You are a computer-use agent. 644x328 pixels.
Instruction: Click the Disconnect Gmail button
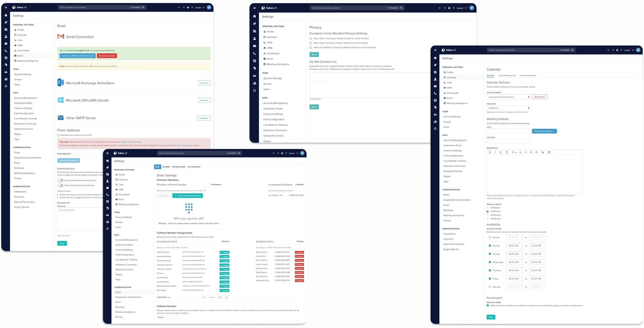[x=107, y=56]
